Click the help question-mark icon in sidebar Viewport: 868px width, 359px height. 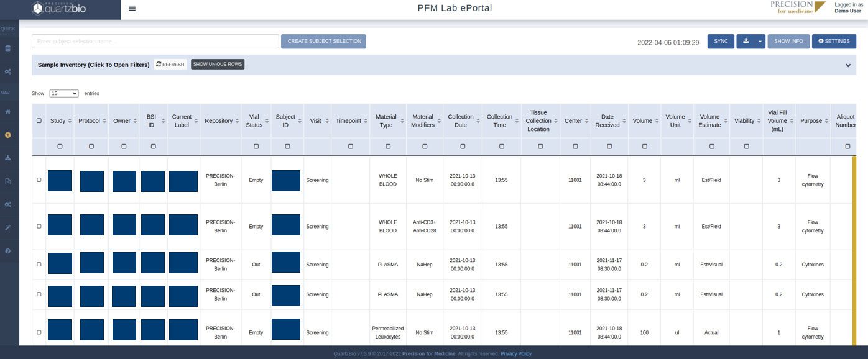pyautogui.click(x=7, y=250)
